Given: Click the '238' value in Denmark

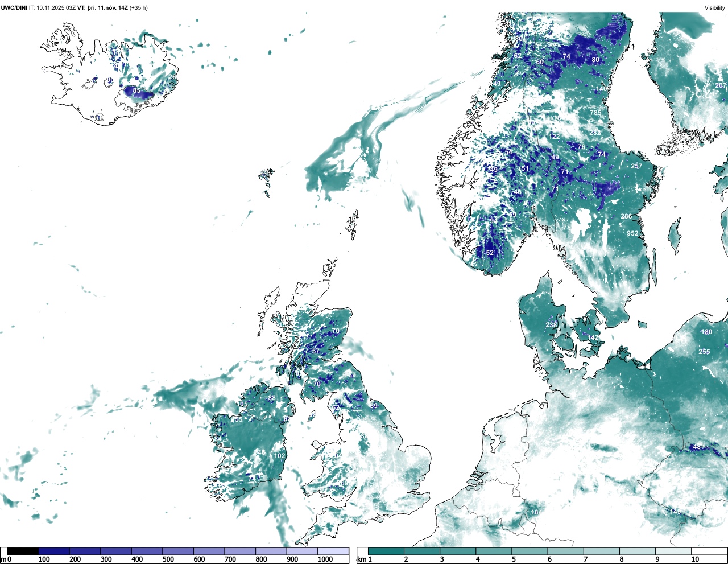Looking at the screenshot, I should [x=552, y=325].
